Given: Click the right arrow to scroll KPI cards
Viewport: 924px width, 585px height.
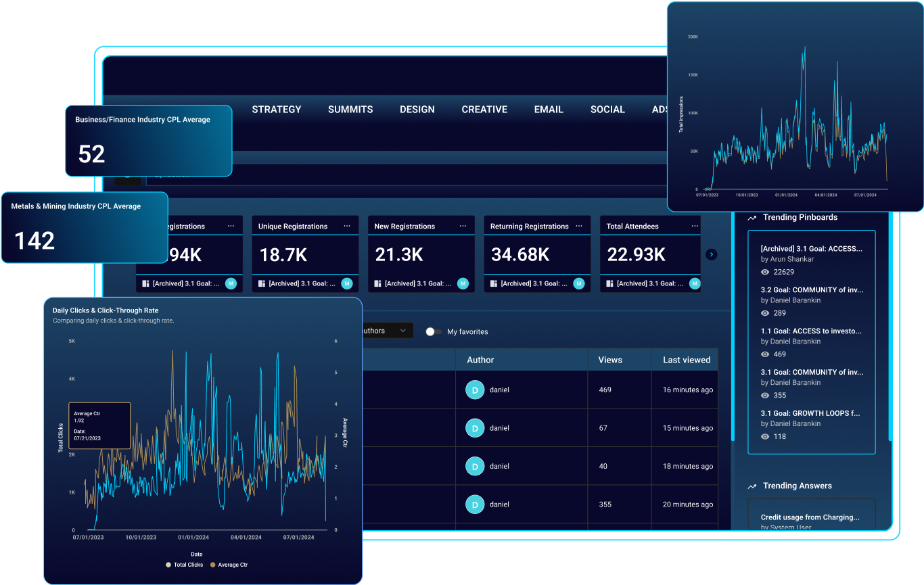Looking at the screenshot, I should tap(711, 254).
